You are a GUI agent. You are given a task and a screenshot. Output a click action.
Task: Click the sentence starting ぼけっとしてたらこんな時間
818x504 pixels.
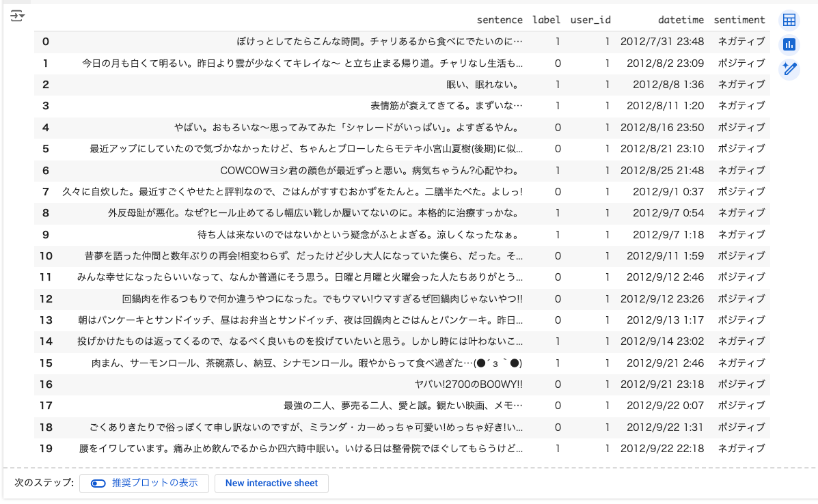(379, 42)
